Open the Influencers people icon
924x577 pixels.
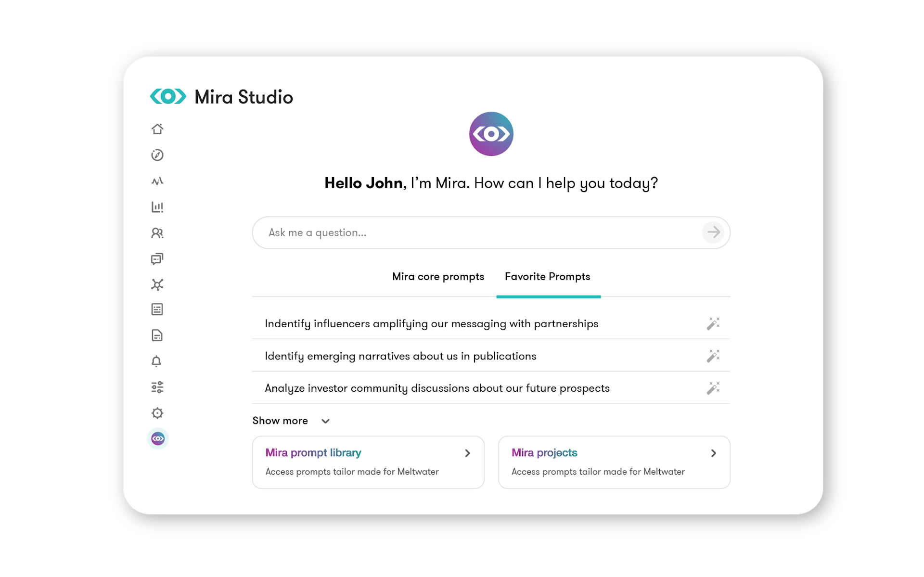(157, 233)
